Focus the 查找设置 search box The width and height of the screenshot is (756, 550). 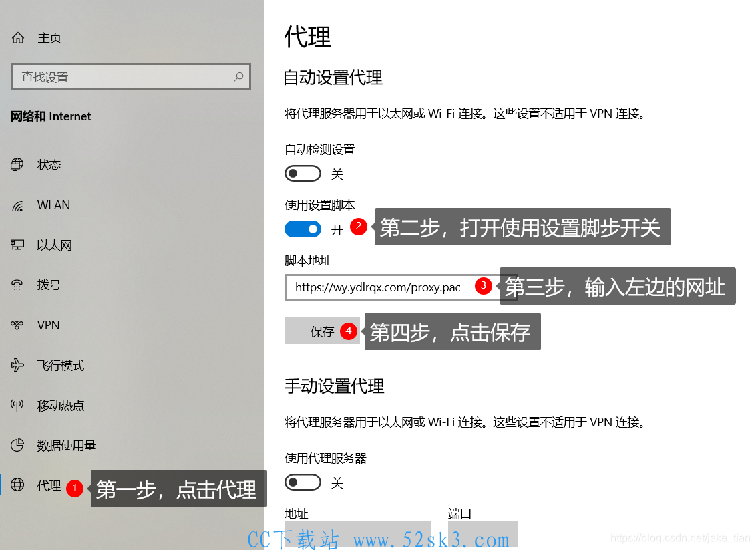pos(131,77)
